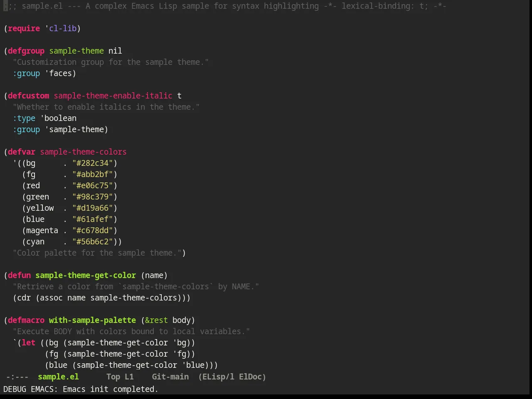Click the Top position indicator in mode line
This screenshot has height=399, width=532.
[x=113, y=377]
